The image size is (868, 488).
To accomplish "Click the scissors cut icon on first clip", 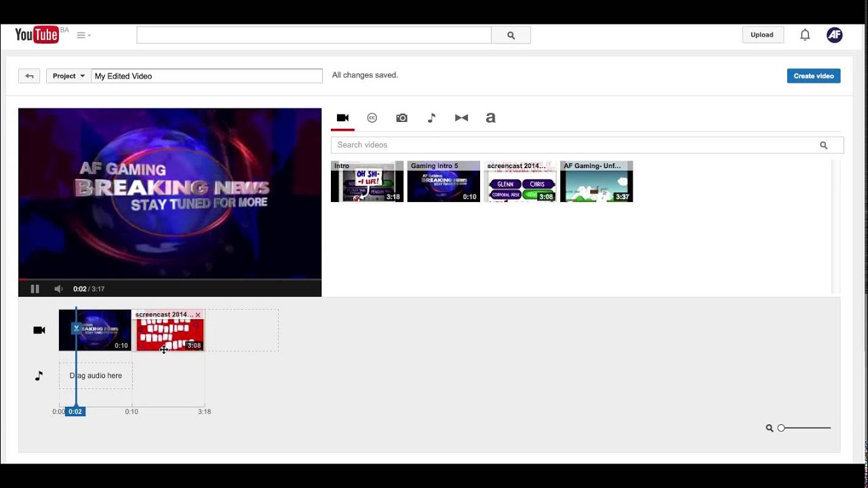I will [77, 329].
